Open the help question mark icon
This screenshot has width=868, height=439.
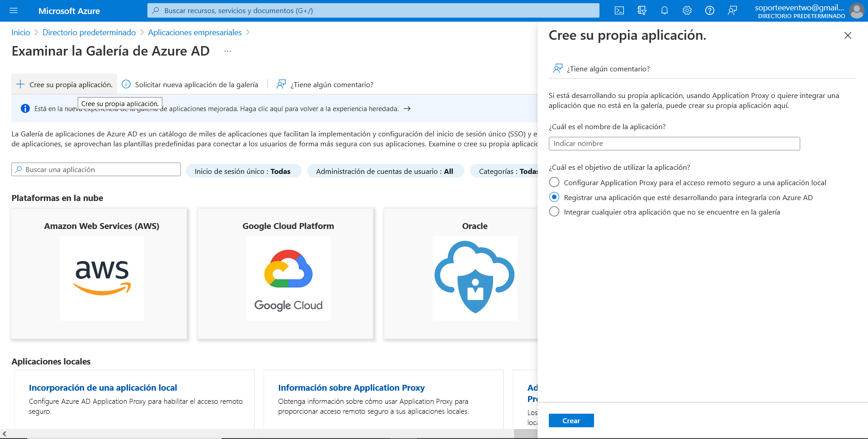pyautogui.click(x=710, y=10)
